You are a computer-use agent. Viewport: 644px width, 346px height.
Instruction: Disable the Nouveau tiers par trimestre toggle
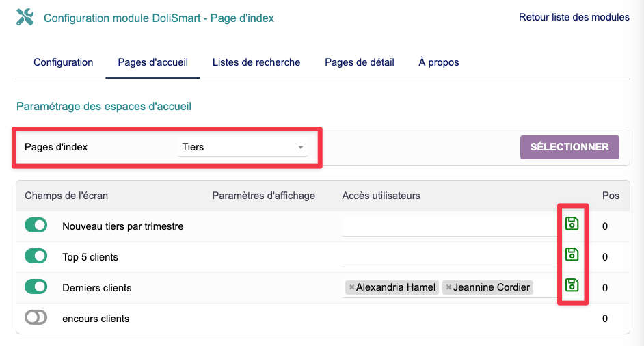click(36, 226)
